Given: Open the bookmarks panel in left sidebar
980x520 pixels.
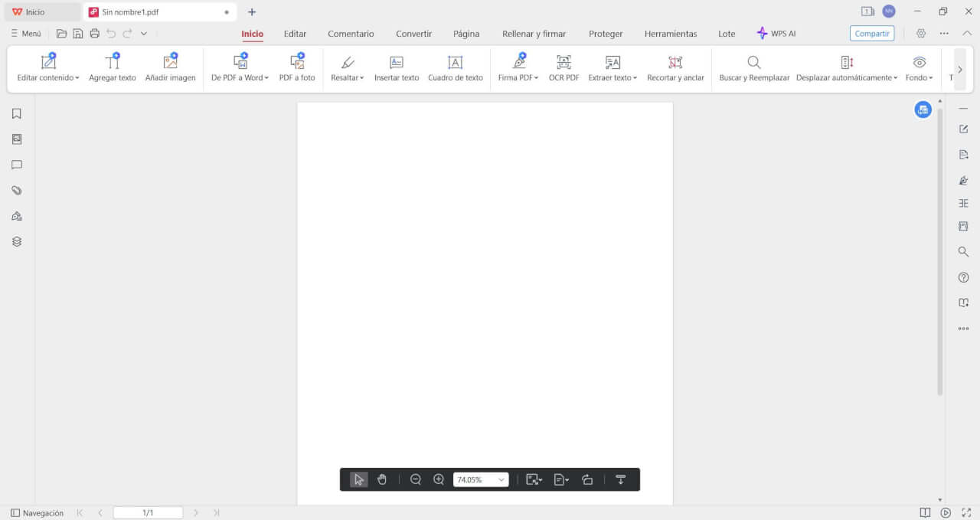Looking at the screenshot, I should click(x=17, y=114).
